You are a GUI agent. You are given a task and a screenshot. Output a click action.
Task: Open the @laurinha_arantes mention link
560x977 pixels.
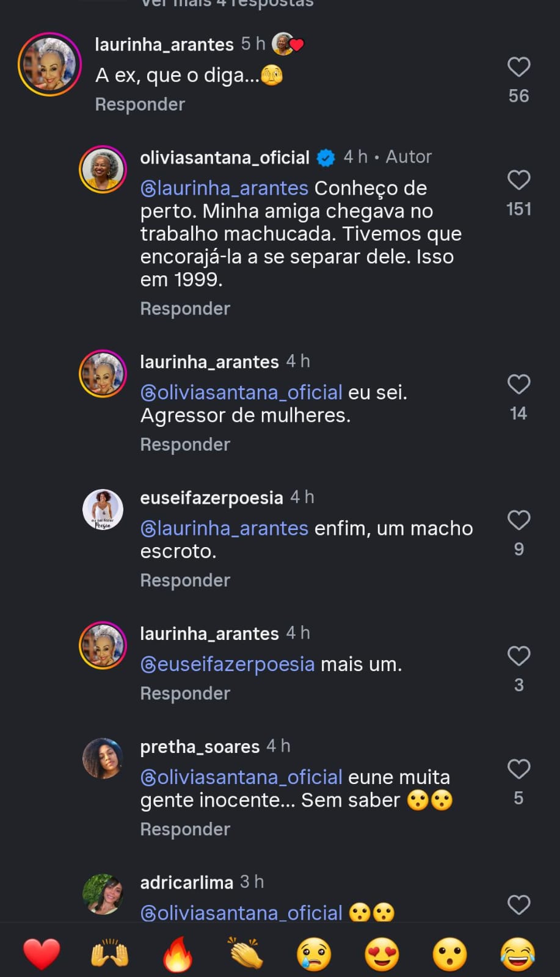(x=224, y=187)
